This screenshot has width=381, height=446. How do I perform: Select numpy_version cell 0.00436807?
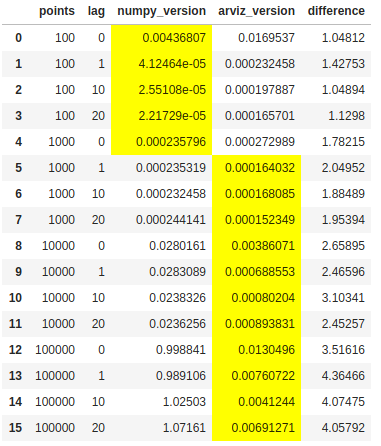click(161, 38)
